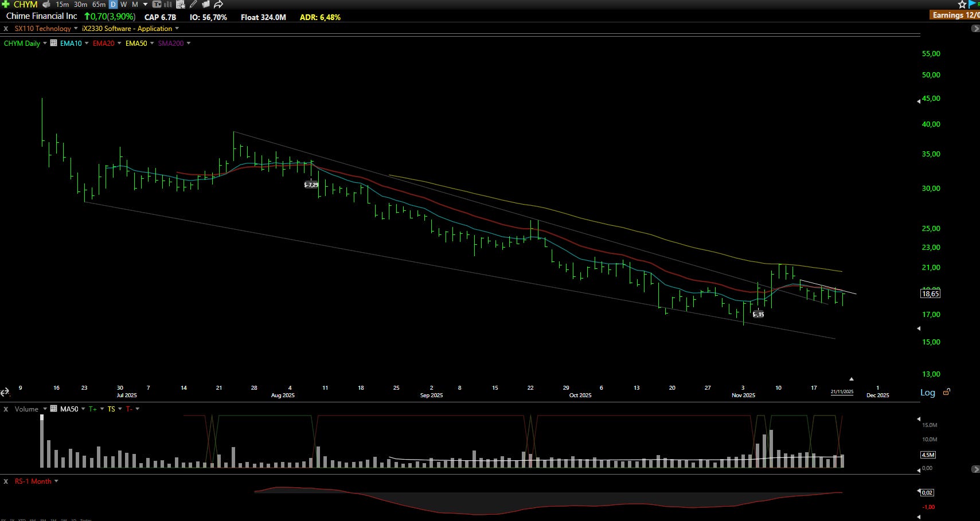Image resolution: width=980 pixels, height=521 pixels.
Task: Click the share arrow icon
Action: [x=218, y=4]
